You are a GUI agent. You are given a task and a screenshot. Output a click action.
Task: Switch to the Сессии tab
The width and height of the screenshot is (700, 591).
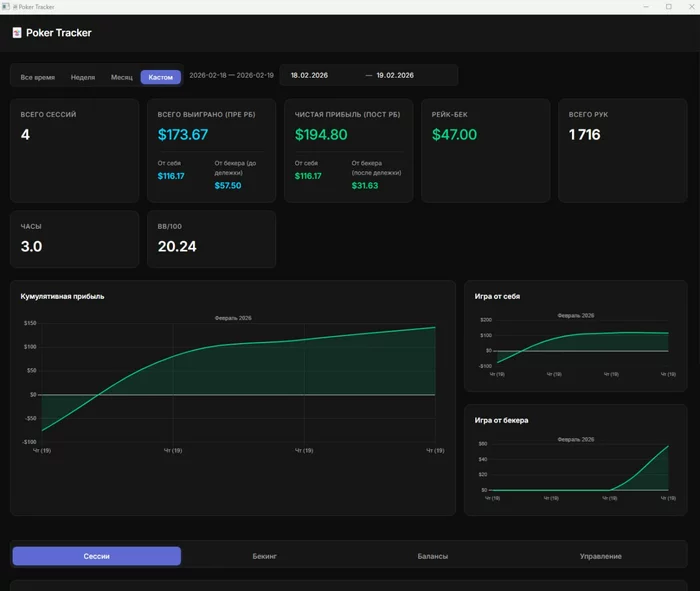[97, 556]
